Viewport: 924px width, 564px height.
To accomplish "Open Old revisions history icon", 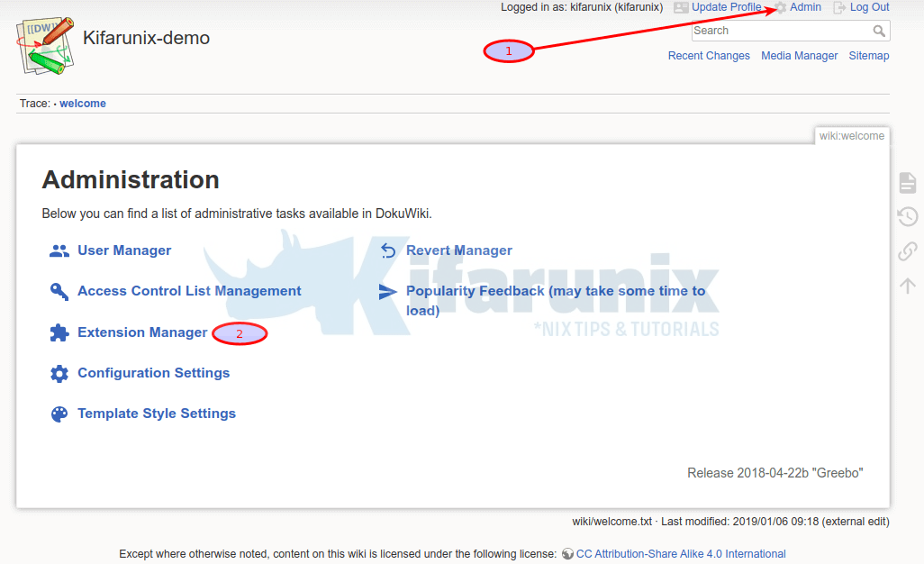I will (908, 217).
